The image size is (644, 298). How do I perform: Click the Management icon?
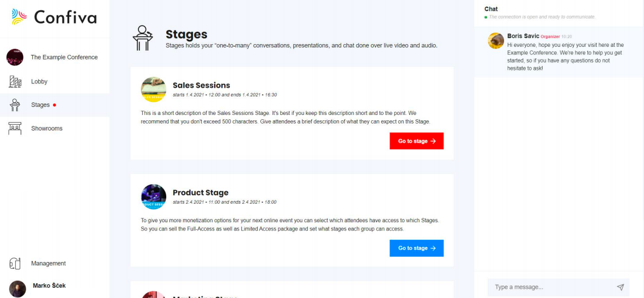click(15, 263)
